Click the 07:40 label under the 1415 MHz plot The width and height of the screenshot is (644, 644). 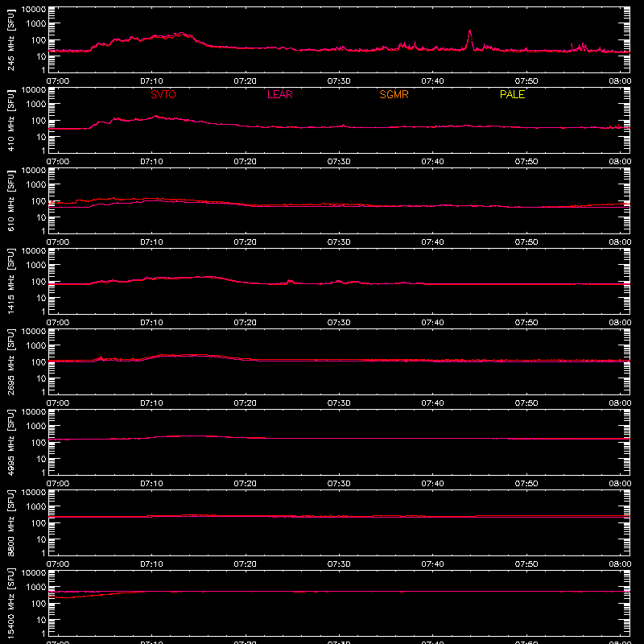[x=432, y=323]
